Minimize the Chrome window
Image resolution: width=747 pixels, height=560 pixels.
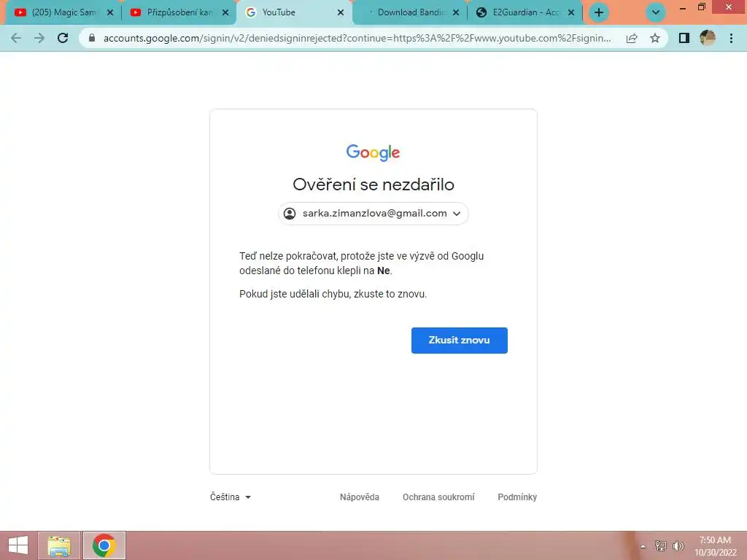point(683,7)
